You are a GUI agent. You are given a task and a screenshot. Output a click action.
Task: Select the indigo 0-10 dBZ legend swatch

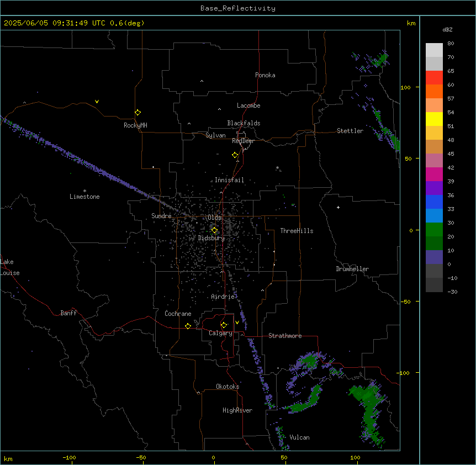[434, 257]
